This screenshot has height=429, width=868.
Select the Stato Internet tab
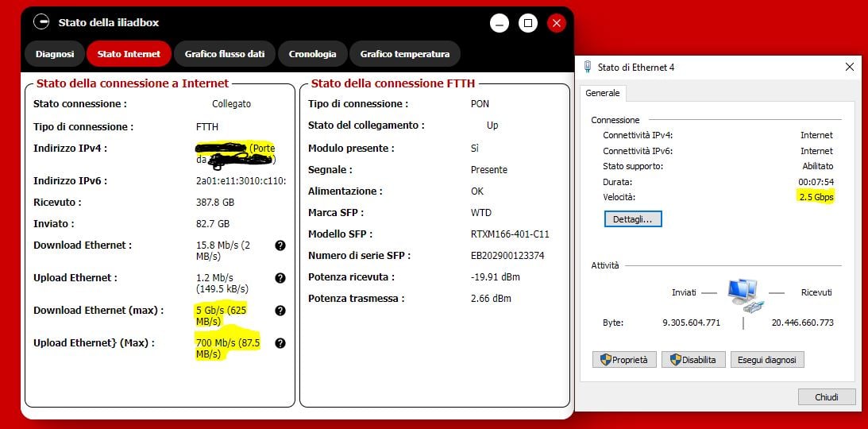click(129, 54)
